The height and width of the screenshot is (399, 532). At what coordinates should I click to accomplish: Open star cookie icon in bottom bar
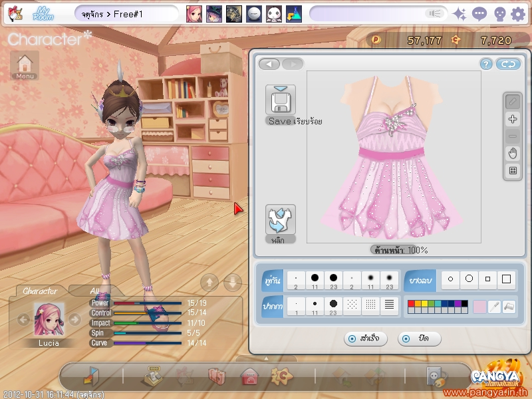(281, 376)
